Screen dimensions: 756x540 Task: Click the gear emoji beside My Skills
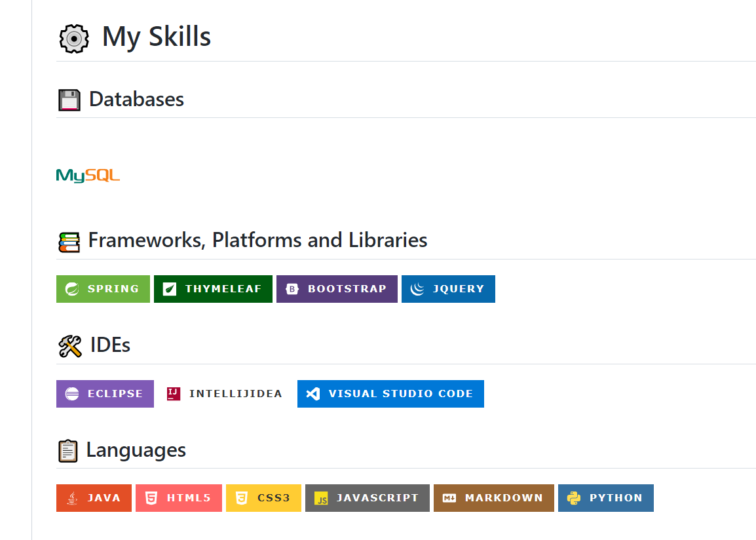[74, 38]
